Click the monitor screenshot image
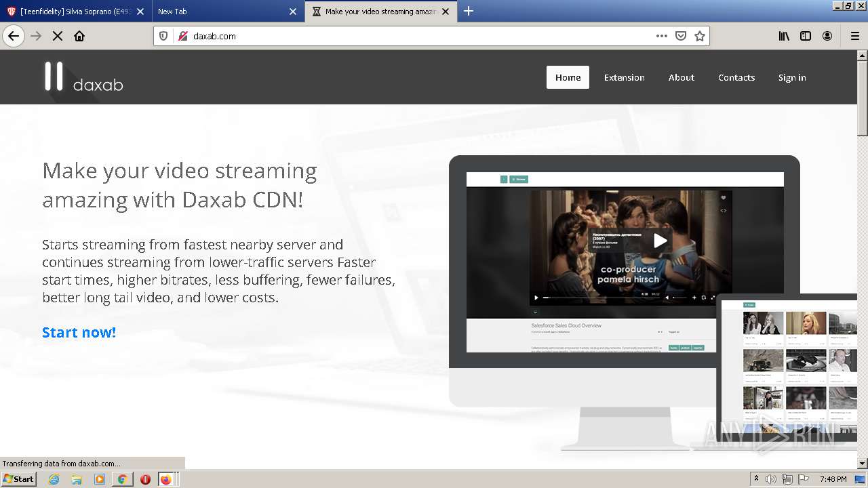The image size is (868, 488). click(x=625, y=262)
